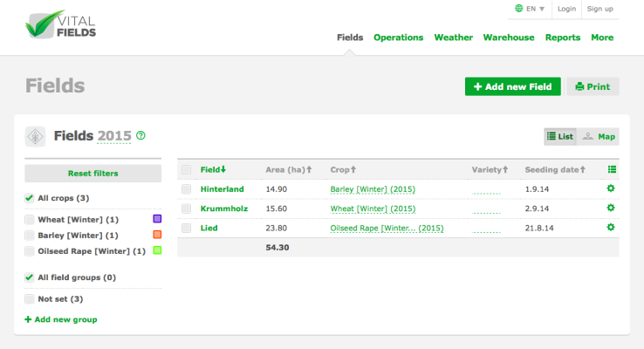This screenshot has width=644, height=349.
Task: Sort by Field column
Action: pyautogui.click(x=213, y=169)
